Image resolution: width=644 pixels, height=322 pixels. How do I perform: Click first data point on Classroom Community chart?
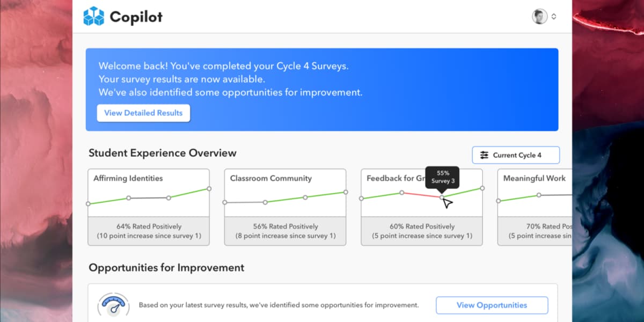point(225,202)
